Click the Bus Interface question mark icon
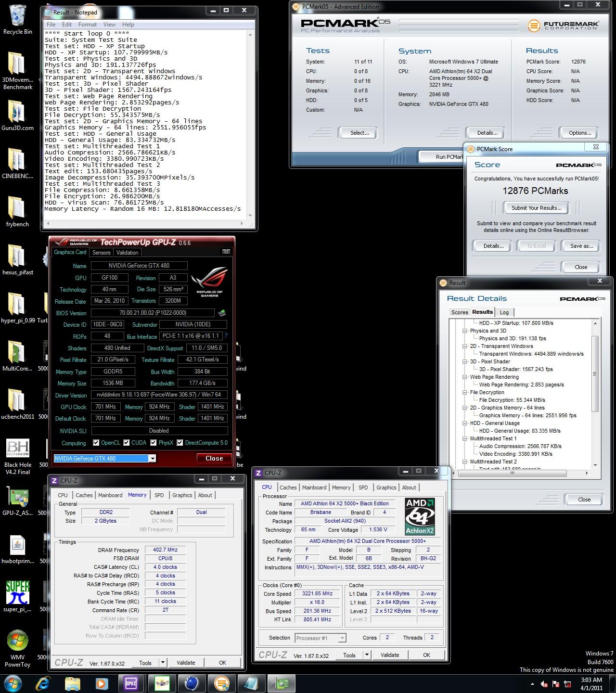This screenshot has width=616, height=693. point(226,336)
